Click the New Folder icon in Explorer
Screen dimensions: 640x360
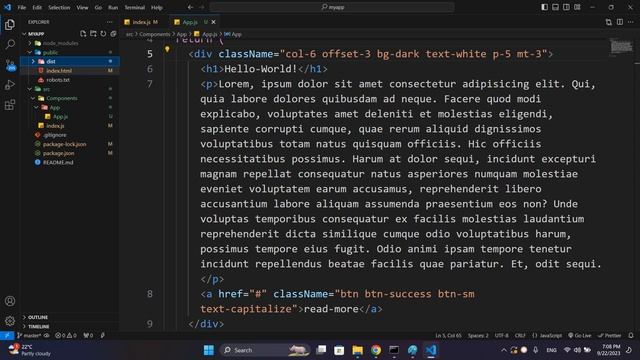click(93, 34)
